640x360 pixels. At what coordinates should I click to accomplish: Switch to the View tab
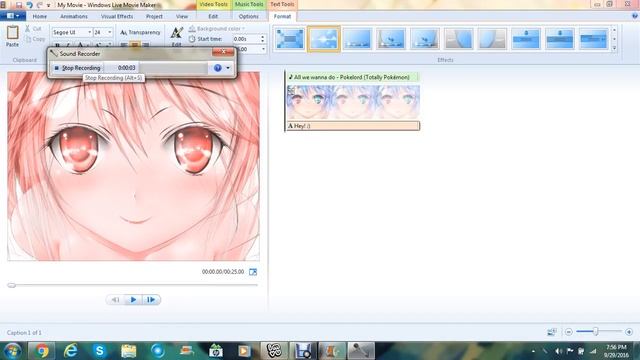(x=182, y=16)
